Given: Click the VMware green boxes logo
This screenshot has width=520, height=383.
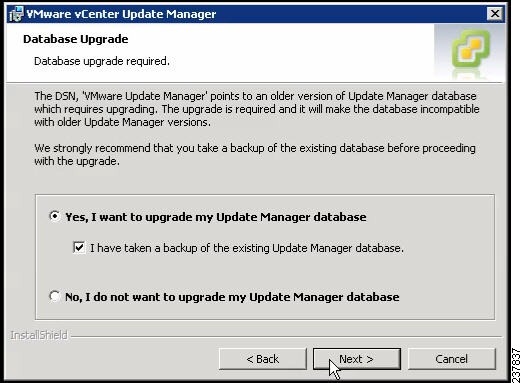Looking at the screenshot, I should click(x=471, y=49).
